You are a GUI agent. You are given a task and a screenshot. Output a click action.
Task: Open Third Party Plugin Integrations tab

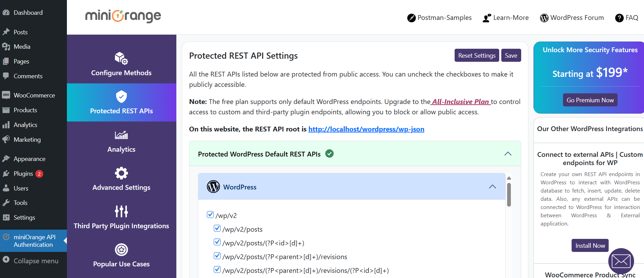[121, 217]
